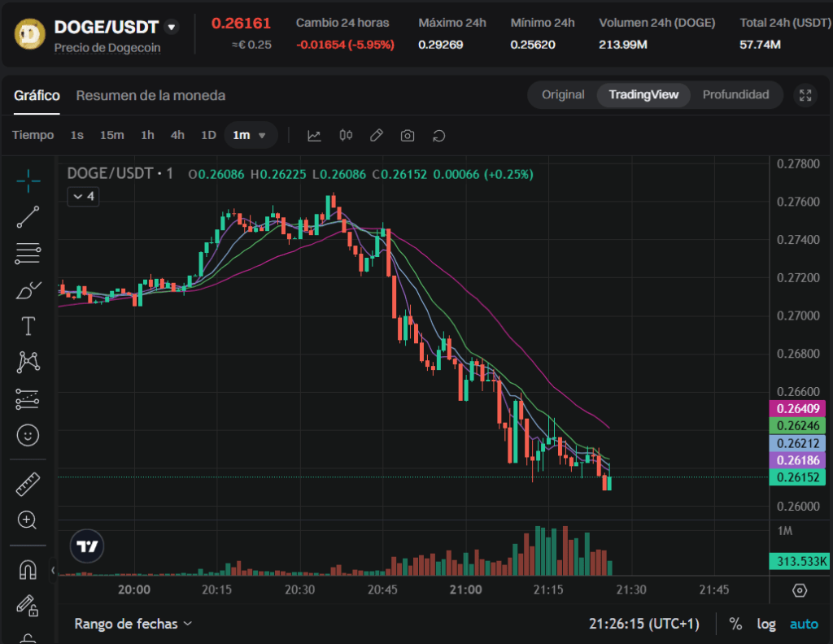This screenshot has height=644, width=833.
Task: Take a chart snapshot with camera icon
Action: point(408,135)
